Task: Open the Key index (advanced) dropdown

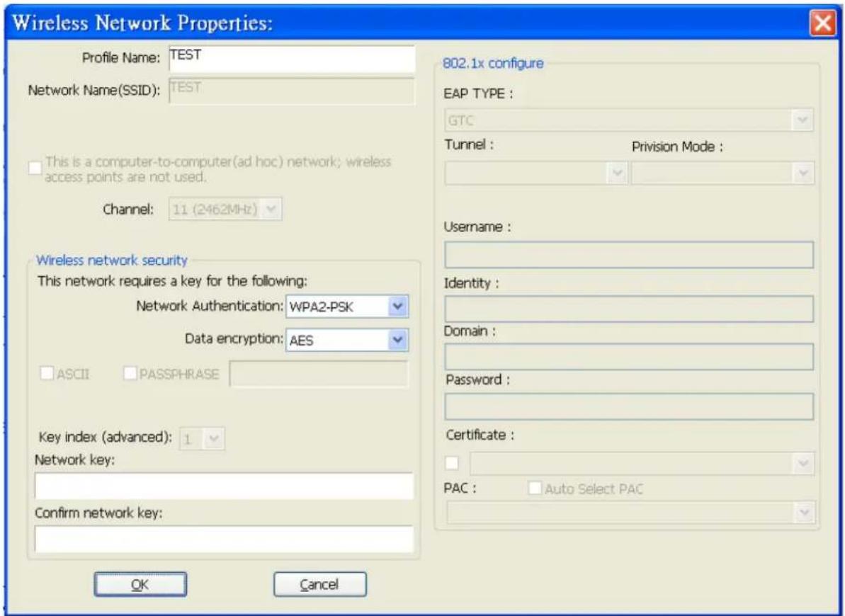Action: coord(202,439)
